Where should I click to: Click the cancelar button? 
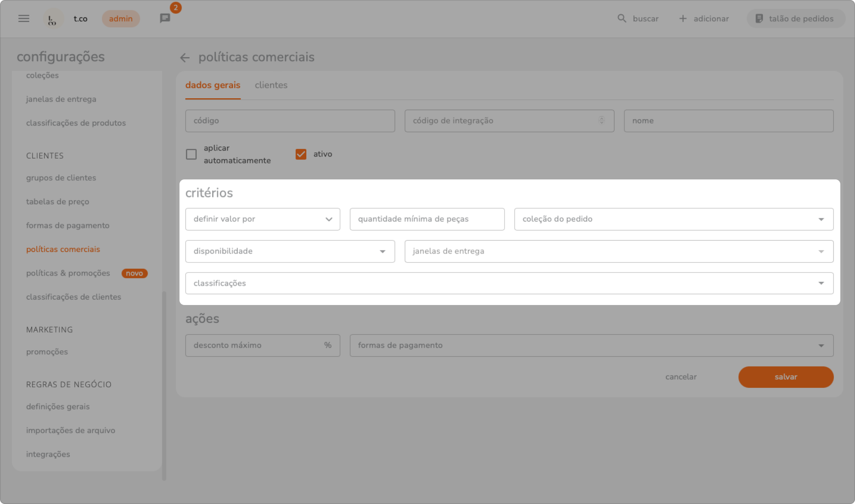click(x=681, y=377)
